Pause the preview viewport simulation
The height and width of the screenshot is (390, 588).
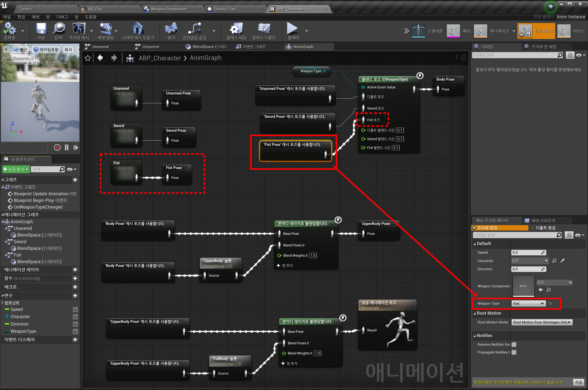pyautogui.click(x=66, y=148)
